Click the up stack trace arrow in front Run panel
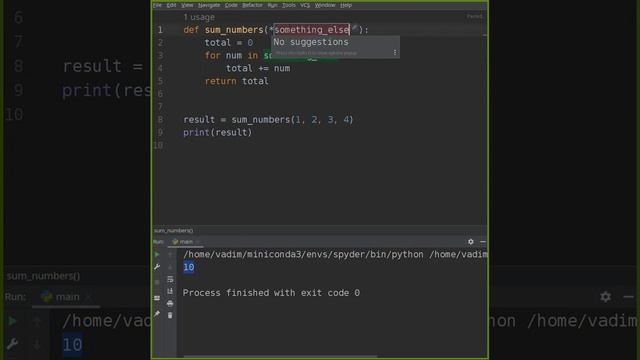Viewport: 640px width, 360px height. click(170, 255)
